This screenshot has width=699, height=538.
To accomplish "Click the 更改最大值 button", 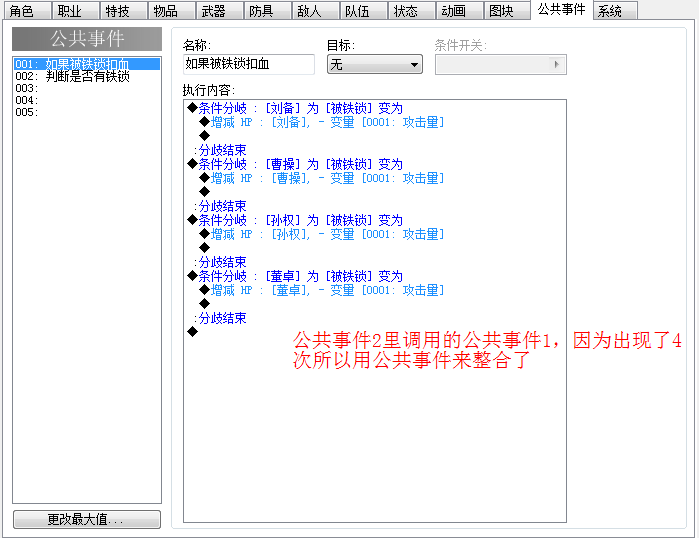I will pyautogui.click(x=87, y=519).
